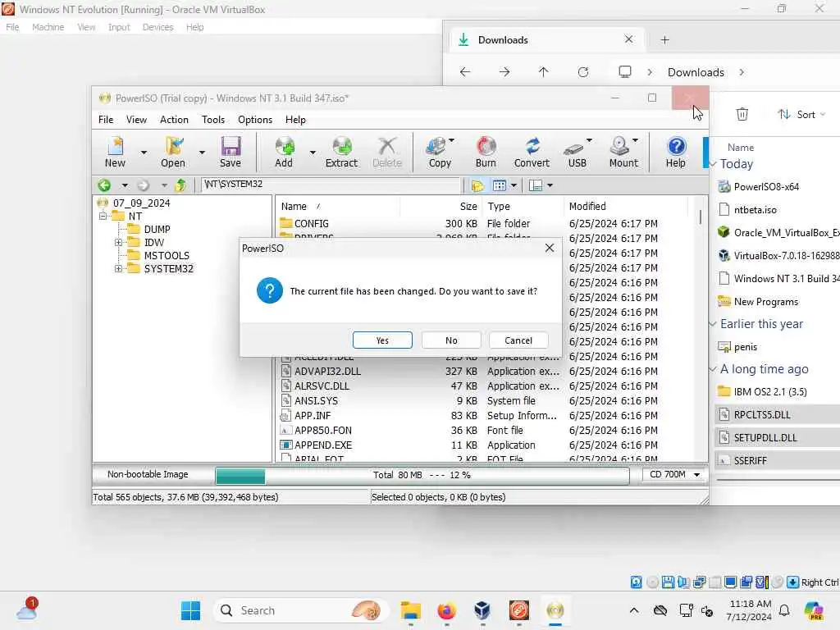
Task: Open the Sort dropdown in Downloads window
Action: 802,114
